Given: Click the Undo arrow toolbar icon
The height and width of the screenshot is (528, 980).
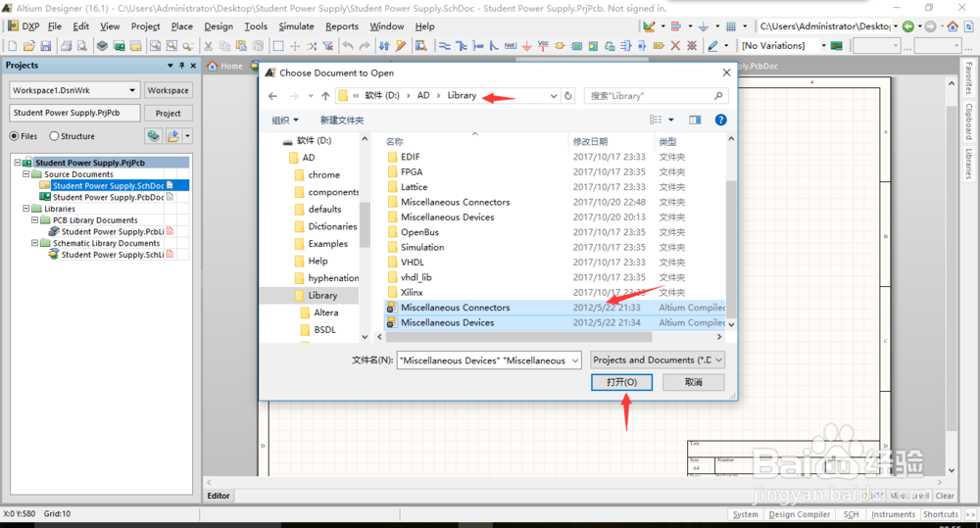Looking at the screenshot, I should (x=348, y=46).
